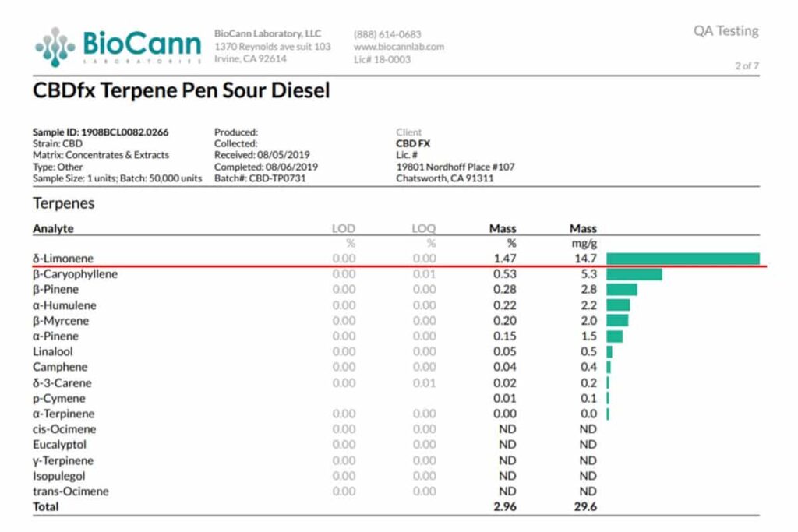The height and width of the screenshot is (532, 798).
Task: Click the LOD column header
Action: tap(344, 228)
